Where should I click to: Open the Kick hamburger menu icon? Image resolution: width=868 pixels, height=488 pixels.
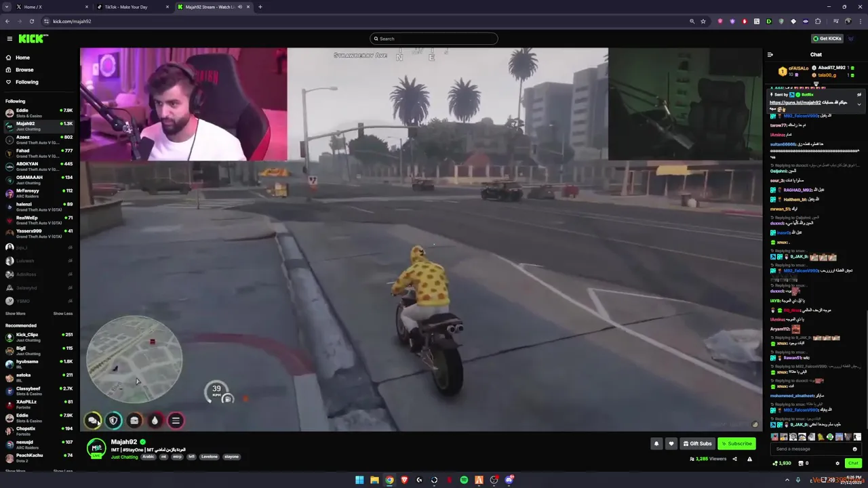pos(9,39)
